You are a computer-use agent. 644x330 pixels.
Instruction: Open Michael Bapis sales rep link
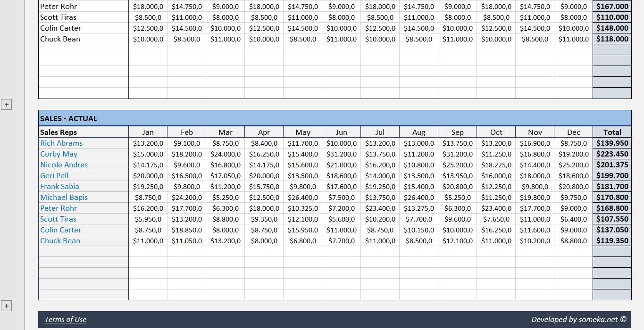64,197
